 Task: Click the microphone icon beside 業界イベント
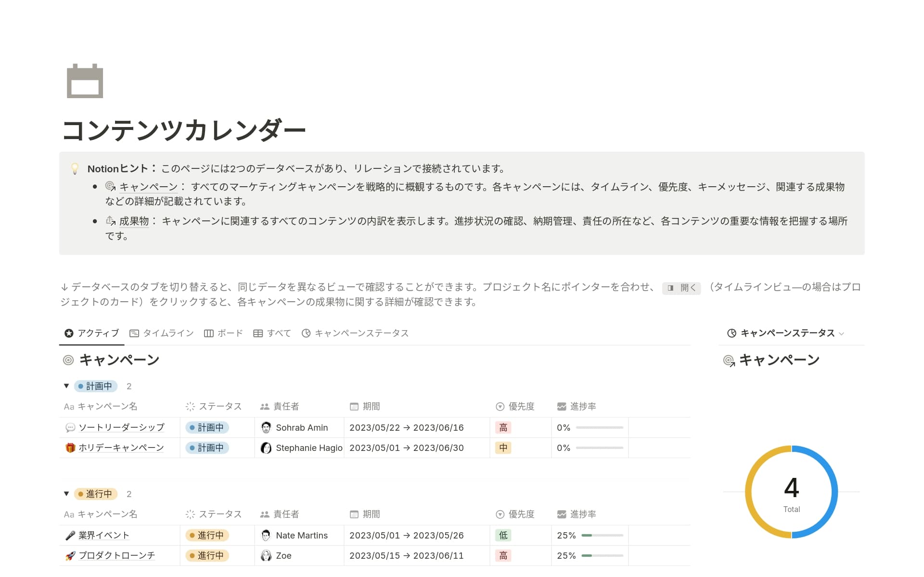70,536
